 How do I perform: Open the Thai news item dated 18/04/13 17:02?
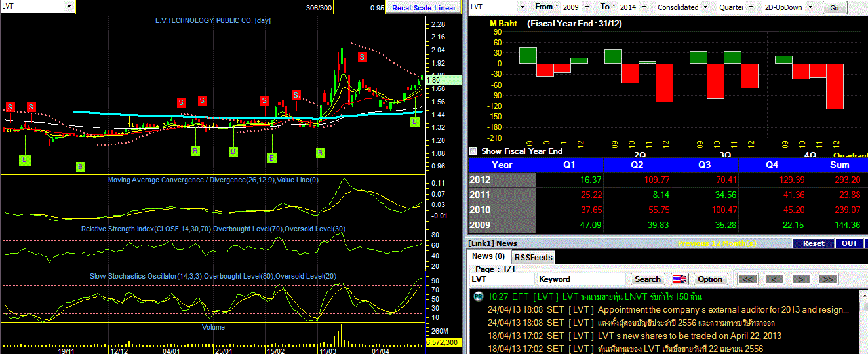(625, 349)
